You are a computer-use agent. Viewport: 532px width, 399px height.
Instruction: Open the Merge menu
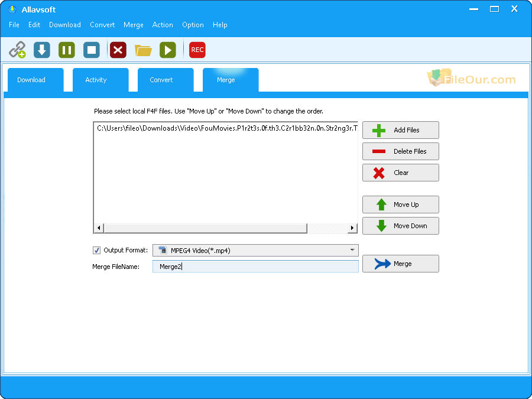134,25
